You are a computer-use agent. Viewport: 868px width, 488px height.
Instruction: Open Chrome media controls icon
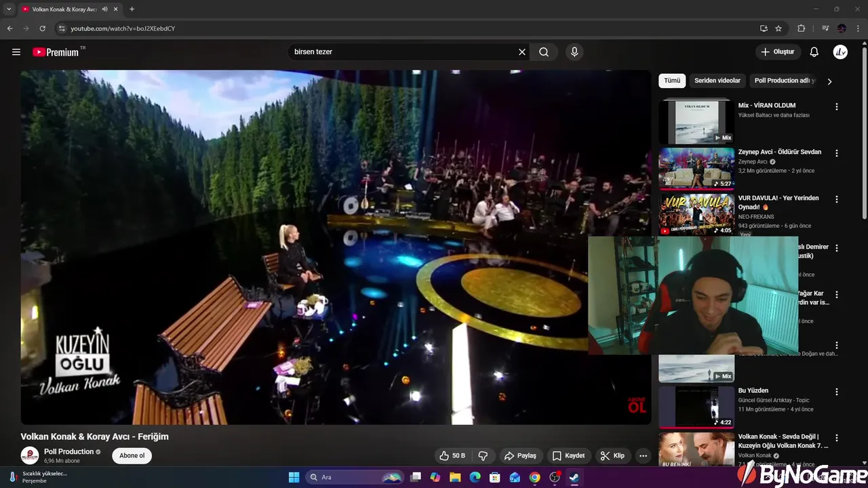point(825,28)
